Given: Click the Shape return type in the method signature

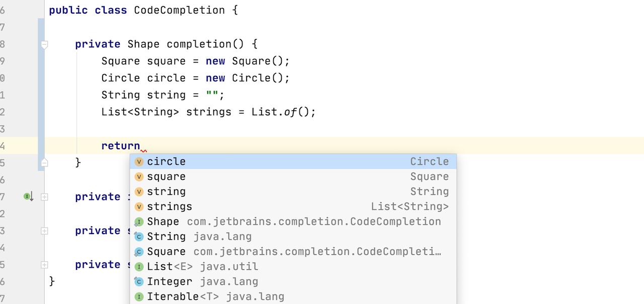Looking at the screenshot, I should [143, 44].
